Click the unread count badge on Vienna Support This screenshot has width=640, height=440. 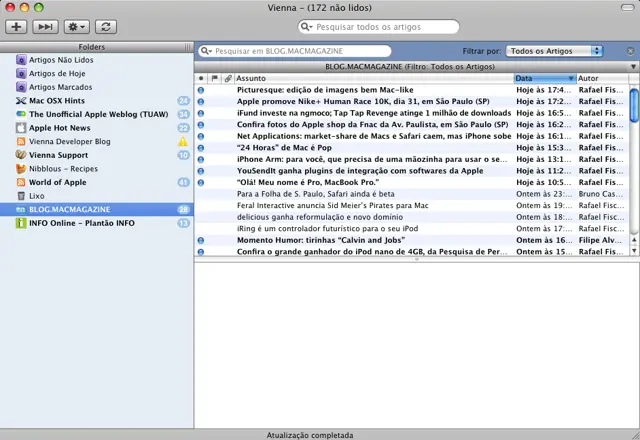(x=183, y=155)
